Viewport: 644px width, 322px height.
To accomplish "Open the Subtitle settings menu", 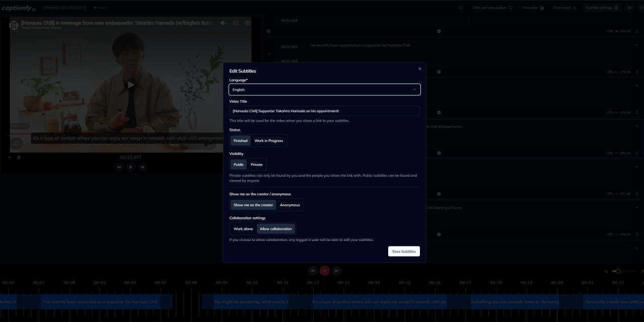I will [x=602, y=8].
